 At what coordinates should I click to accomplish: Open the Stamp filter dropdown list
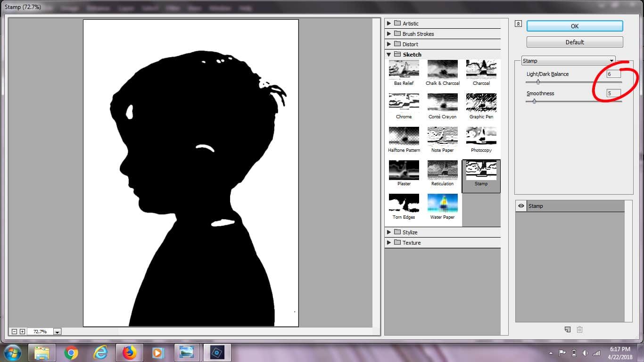pyautogui.click(x=569, y=60)
